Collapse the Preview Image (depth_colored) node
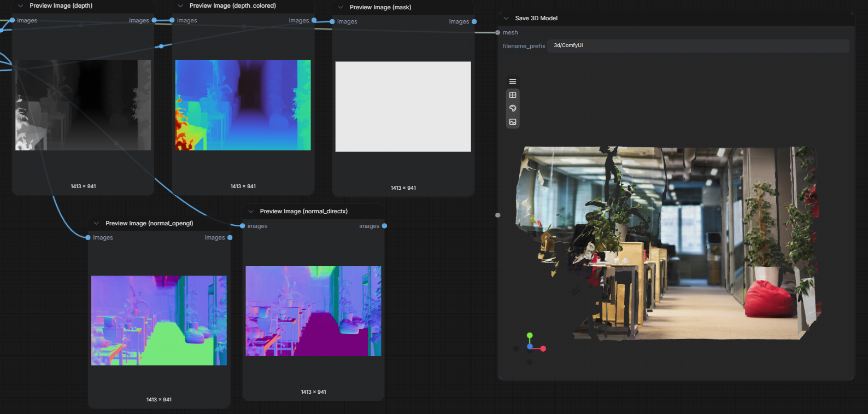 [180, 6]
